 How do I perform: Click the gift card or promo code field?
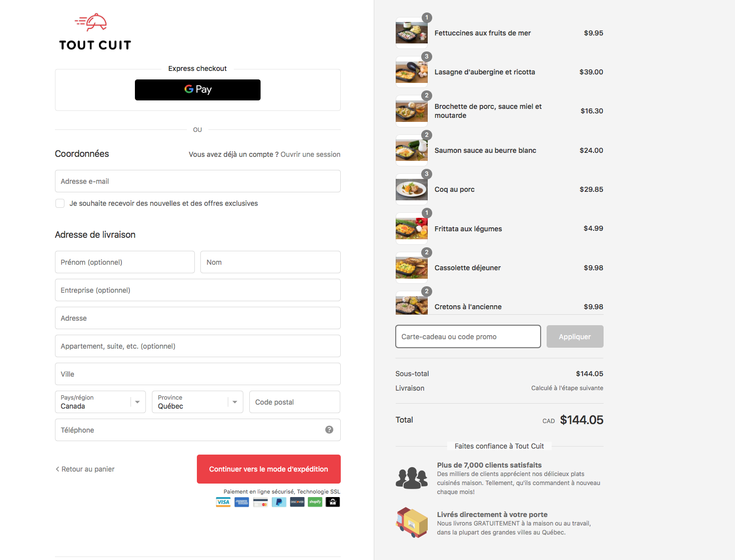point(468,337)
